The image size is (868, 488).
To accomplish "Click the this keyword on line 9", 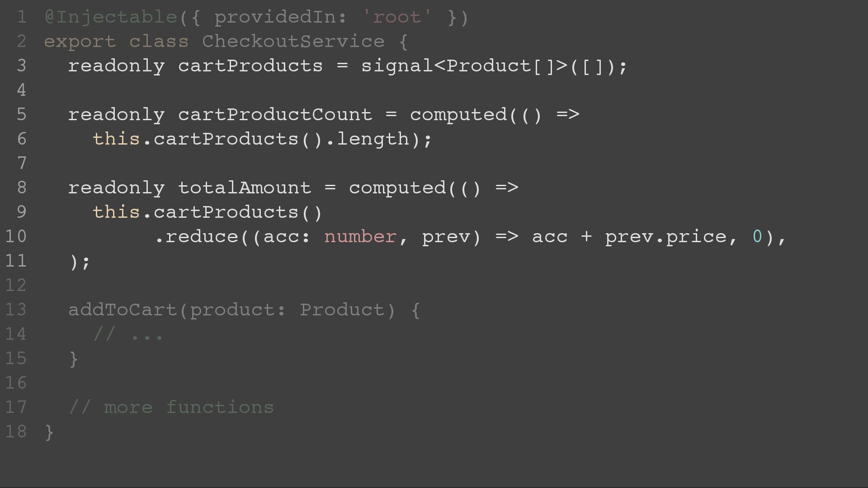I will tap(117, 212).
